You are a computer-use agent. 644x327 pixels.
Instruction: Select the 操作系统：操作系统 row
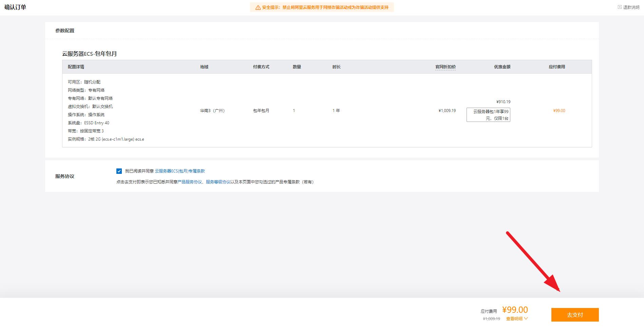click(x=86, y=115)
